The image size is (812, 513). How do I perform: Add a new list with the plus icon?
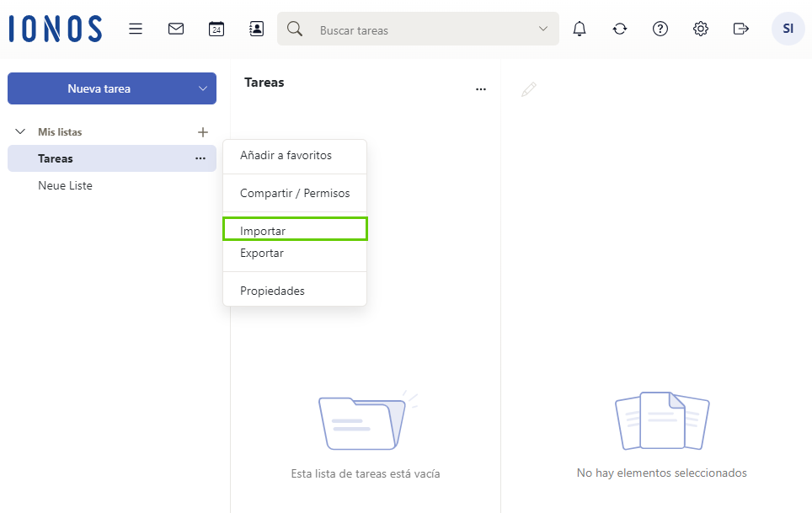tap(203, 132)
